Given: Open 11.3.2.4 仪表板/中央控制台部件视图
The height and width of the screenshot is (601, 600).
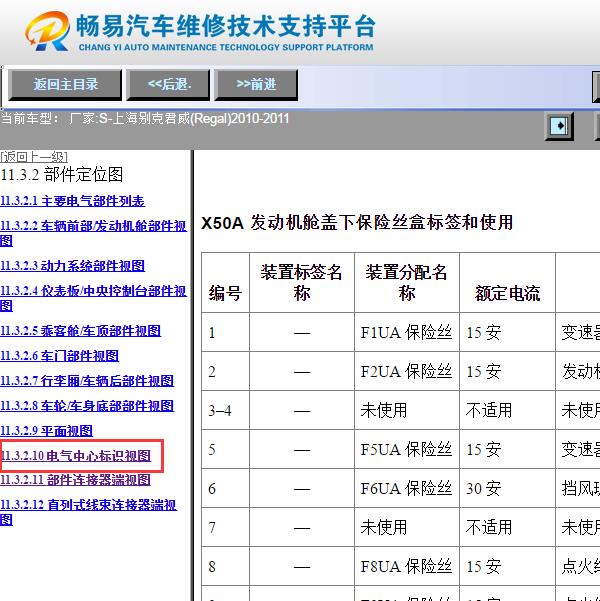Looking at the screenshot, I should (93, 298).
